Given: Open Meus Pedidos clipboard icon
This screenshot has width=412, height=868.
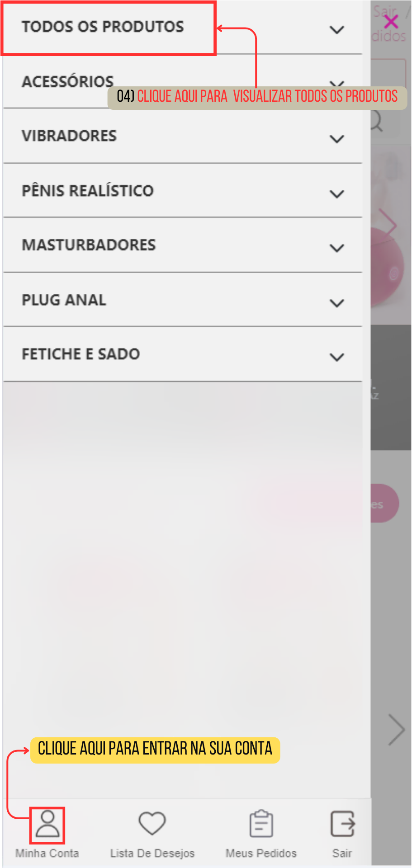Looking at the screenshot, I should 261,823.
